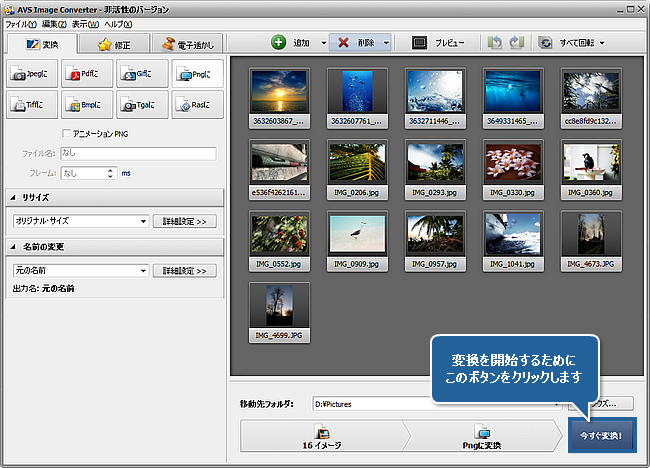650x468 pixels.
Task: Collapse the リサイズ section
Action: pyautogui.click(x=14, y=197)
